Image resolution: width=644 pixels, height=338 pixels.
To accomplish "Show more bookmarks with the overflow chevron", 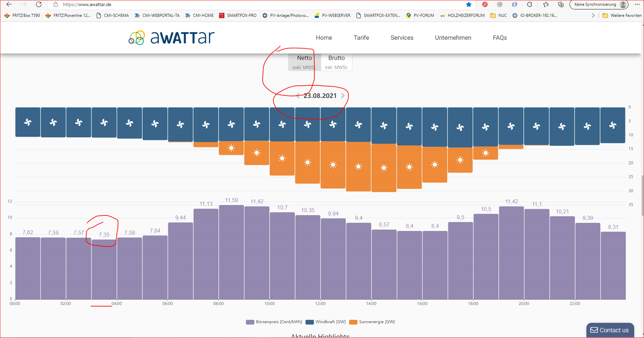I will [593, 15].
